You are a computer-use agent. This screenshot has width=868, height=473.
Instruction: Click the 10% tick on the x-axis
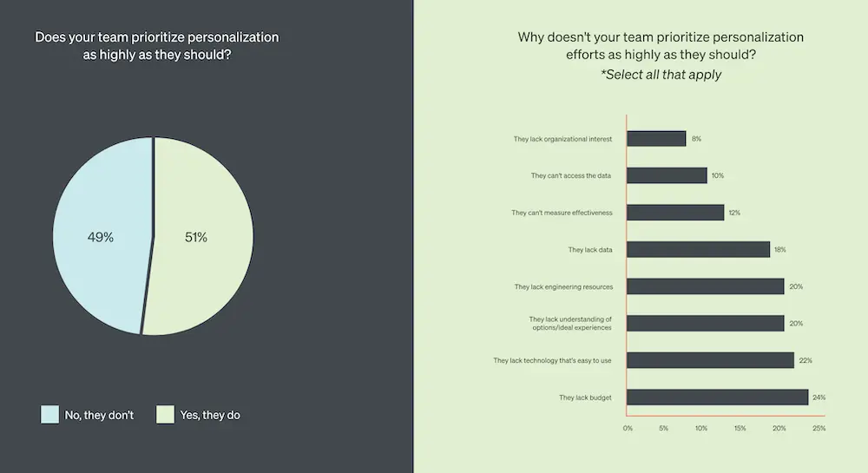701,428
